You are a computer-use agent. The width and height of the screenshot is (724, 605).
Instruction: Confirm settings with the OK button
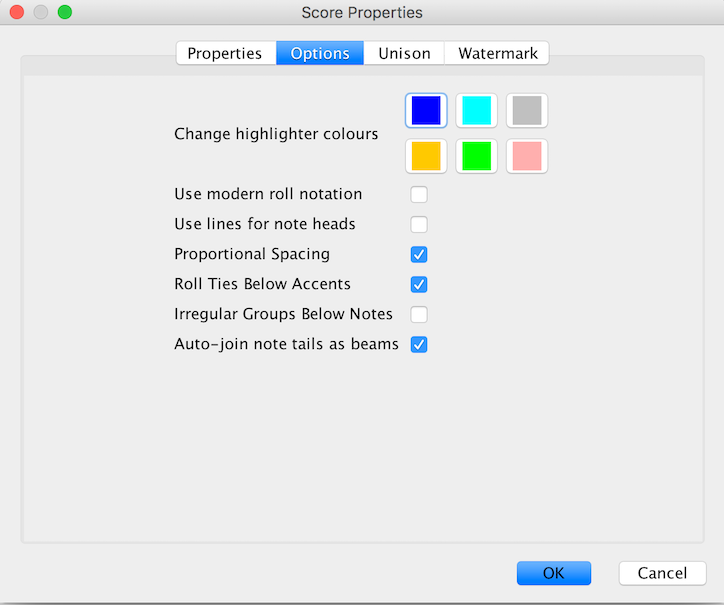click(x=554, y=573)
